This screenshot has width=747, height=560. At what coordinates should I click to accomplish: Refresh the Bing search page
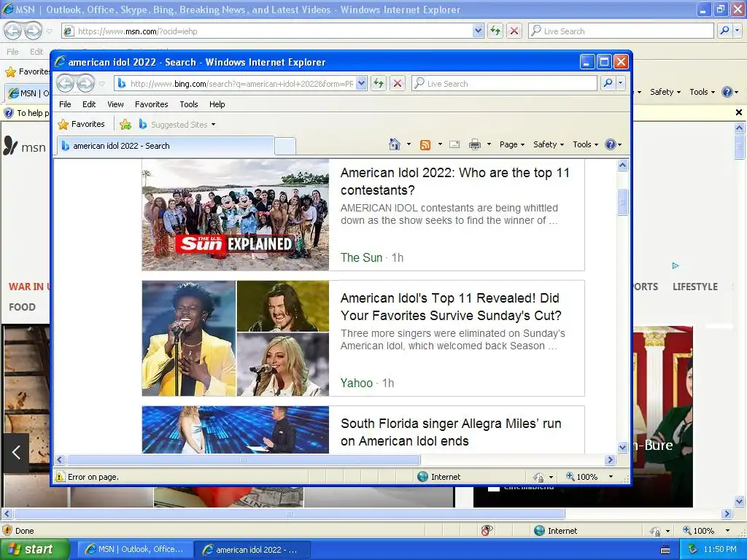[x=379, y=83]
